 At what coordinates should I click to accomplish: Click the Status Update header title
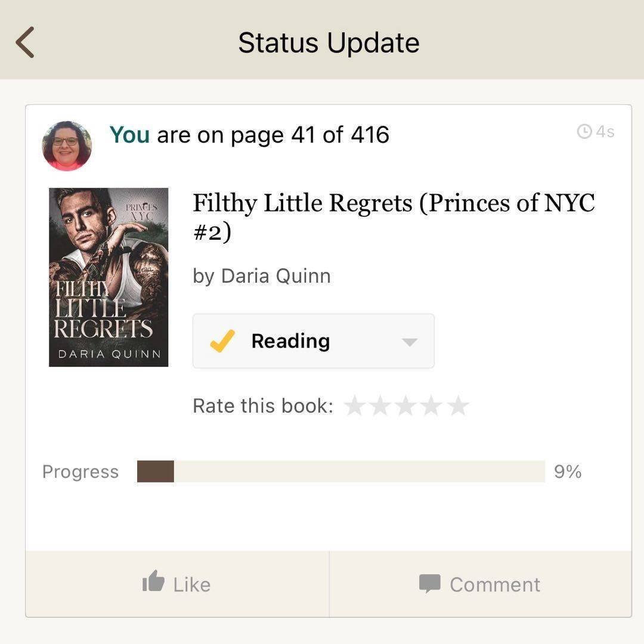(329, 43)
